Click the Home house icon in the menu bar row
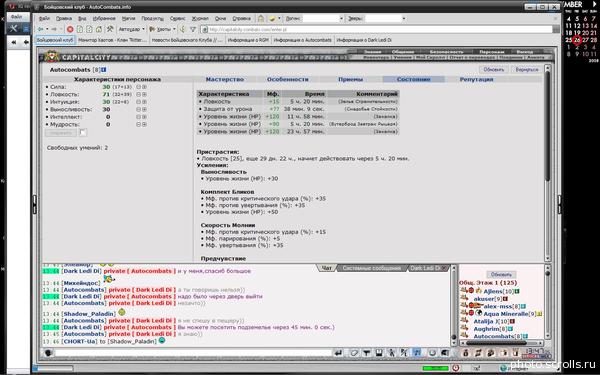 261,18
